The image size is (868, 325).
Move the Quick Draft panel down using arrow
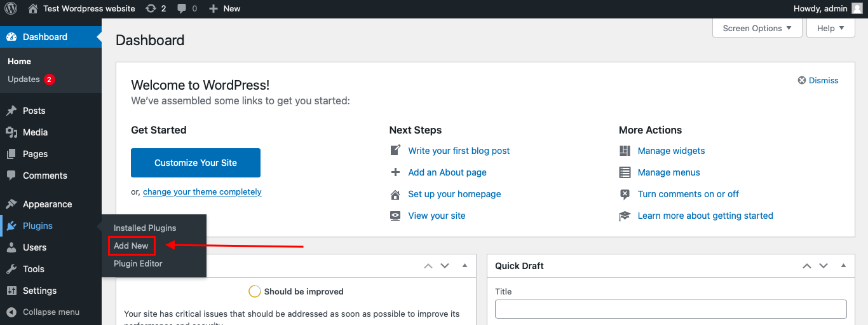pyautogui.click(x=824, y=266)
